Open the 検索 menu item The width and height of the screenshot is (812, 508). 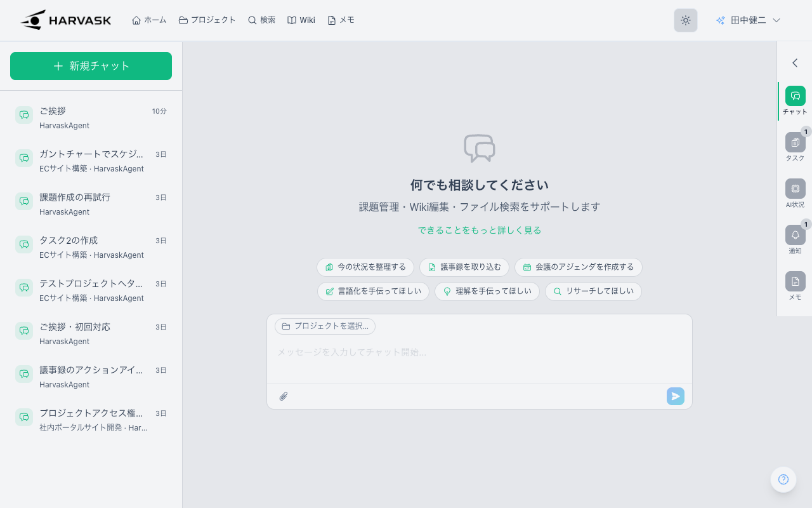point(261,20)
